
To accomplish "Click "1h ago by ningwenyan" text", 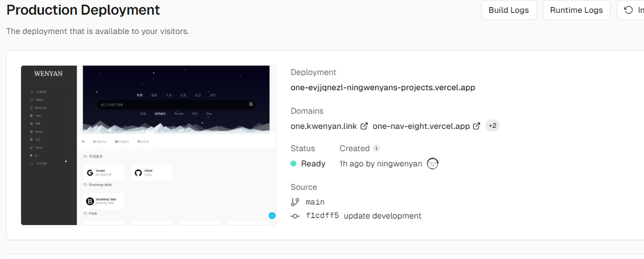I will pyautogui.click(x=381, y=163).
